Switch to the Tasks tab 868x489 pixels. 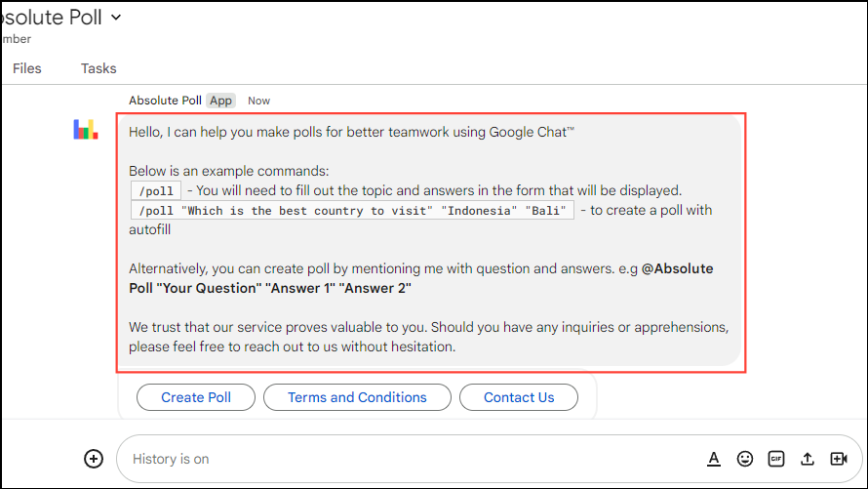point(99,68)
